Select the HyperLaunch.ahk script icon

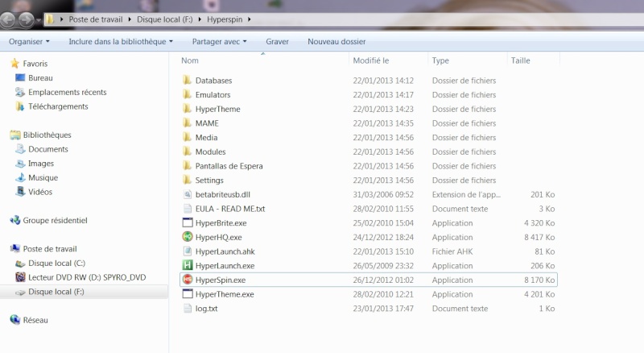coord(188,251)
